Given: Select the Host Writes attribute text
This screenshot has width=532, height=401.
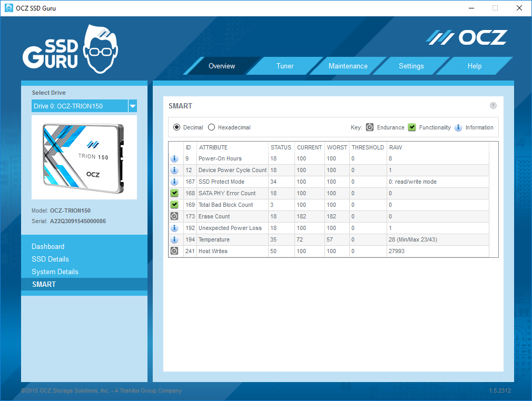Looking at the screenshot, I should [213, 251].
